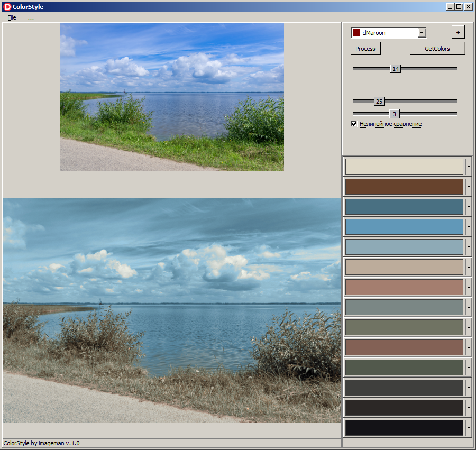Select the dusty pink-brown palette swatch
476x450 pixels.
click(404, 287)
